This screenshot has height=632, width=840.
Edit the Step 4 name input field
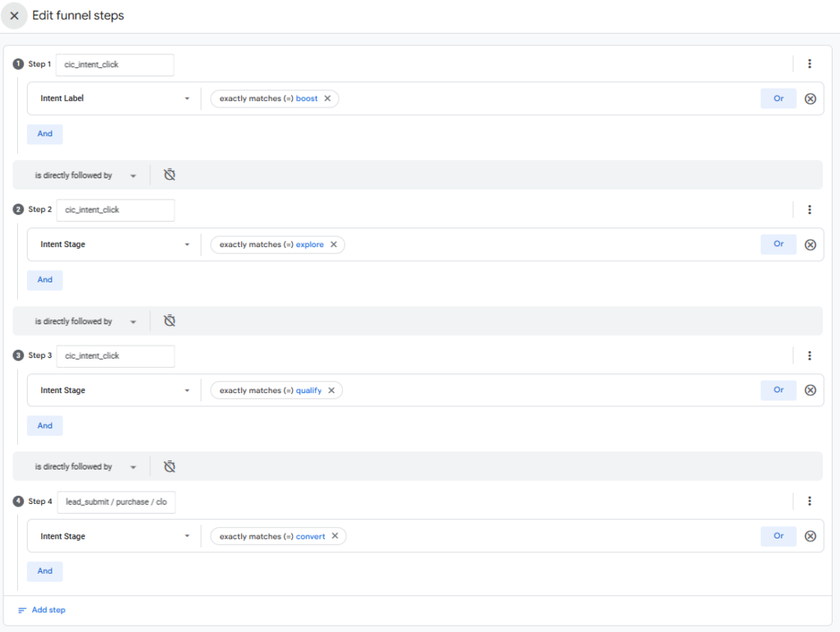click(116, 501)
